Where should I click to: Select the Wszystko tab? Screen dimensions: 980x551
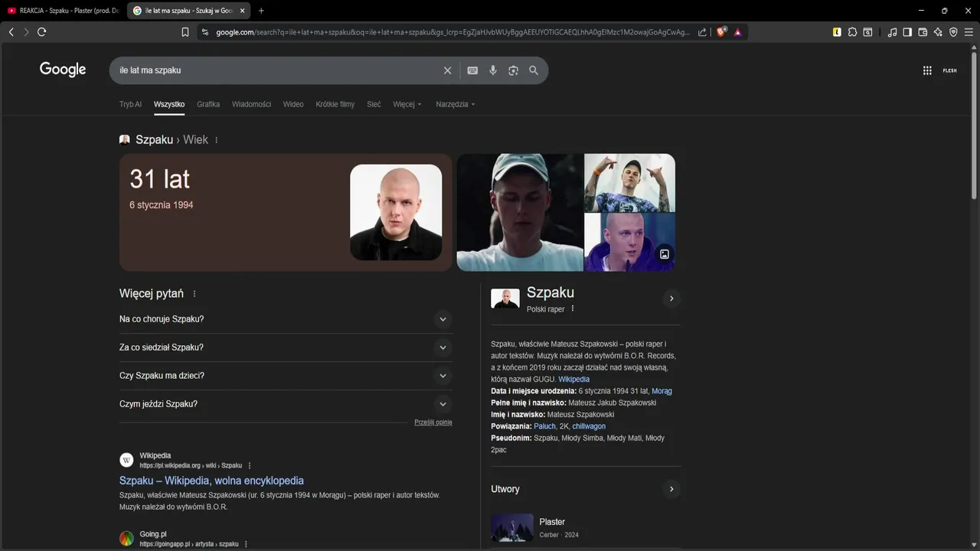coord(169,104)
